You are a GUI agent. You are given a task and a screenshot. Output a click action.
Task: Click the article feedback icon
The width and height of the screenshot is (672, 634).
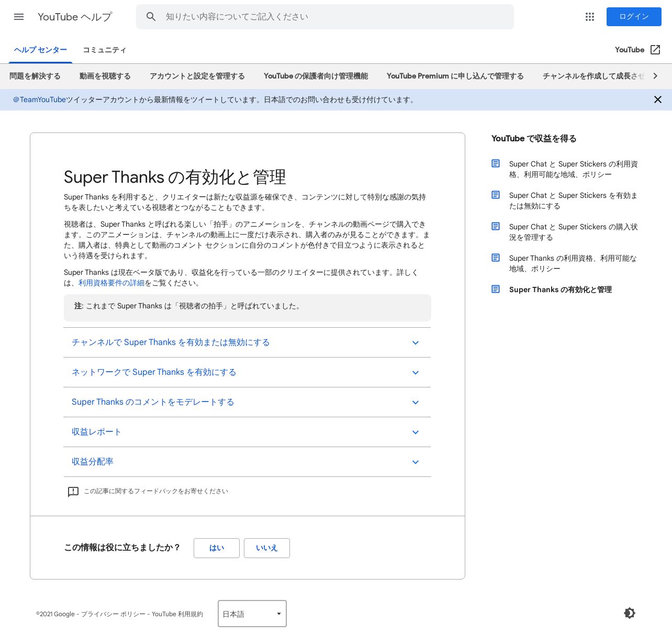tap(73, 492)
